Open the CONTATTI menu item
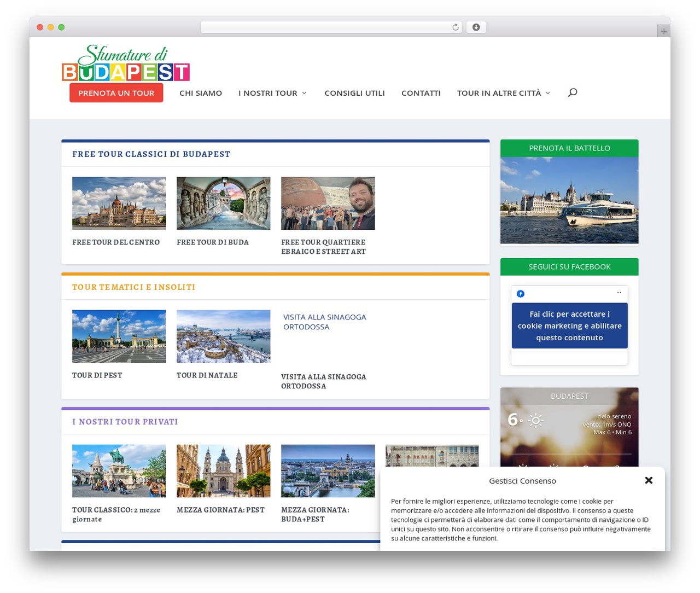700x593 pixels. 421,93
